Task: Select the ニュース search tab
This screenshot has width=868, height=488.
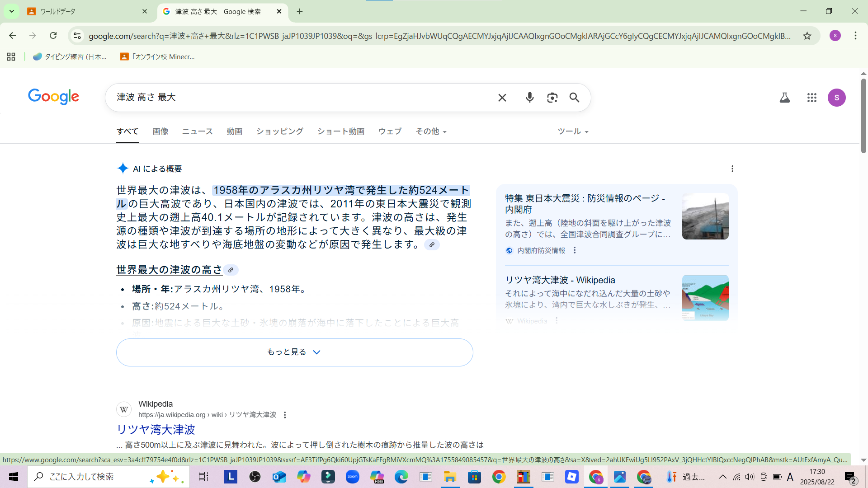Action: pos(198,131)
